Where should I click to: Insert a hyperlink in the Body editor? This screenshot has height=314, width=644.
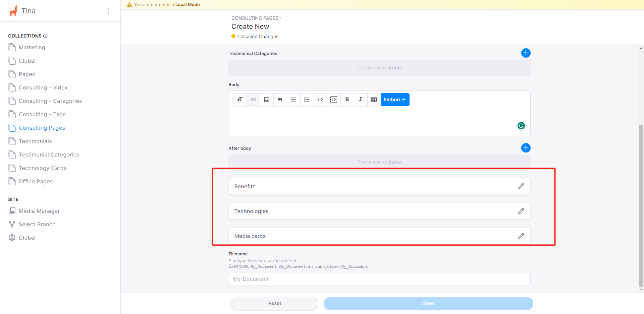[x=253, y=100]
